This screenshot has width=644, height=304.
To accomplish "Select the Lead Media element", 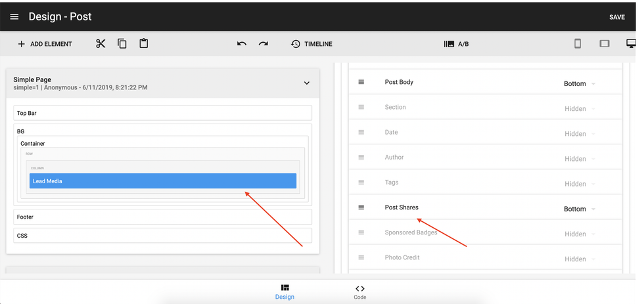I will (x=162, y=181).
